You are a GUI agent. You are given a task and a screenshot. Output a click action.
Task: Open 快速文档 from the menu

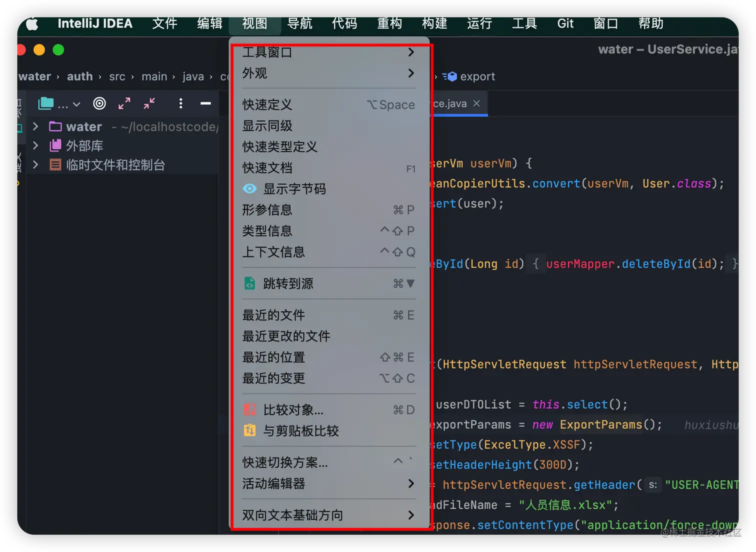pos(329,168)
